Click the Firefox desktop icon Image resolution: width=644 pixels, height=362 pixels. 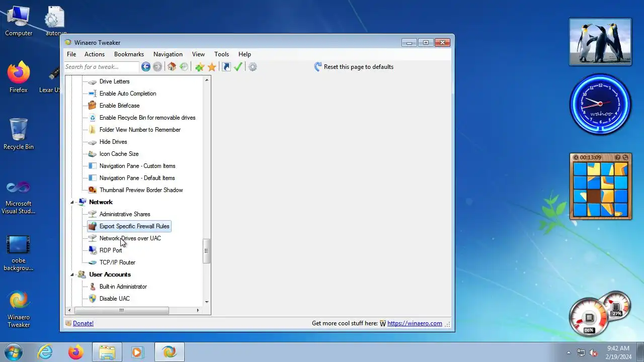(x=19, y=77)
